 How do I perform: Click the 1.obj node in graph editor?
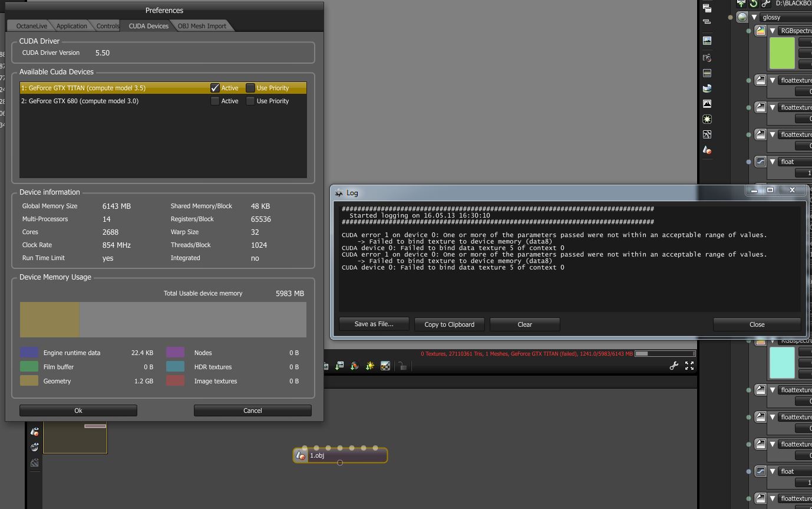[340, 455]
